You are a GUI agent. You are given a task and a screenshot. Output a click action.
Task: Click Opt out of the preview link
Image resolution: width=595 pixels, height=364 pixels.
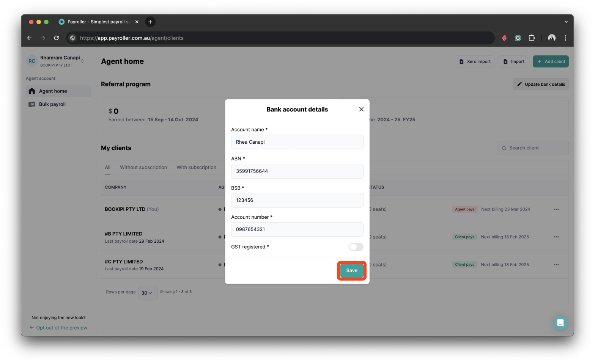(58, 328)
